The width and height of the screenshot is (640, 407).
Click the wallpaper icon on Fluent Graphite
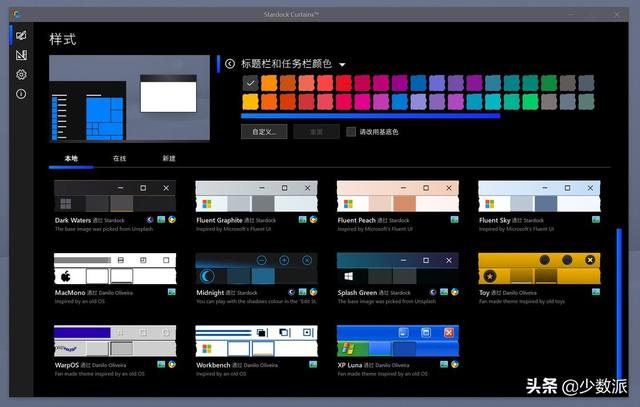[302, 220]
